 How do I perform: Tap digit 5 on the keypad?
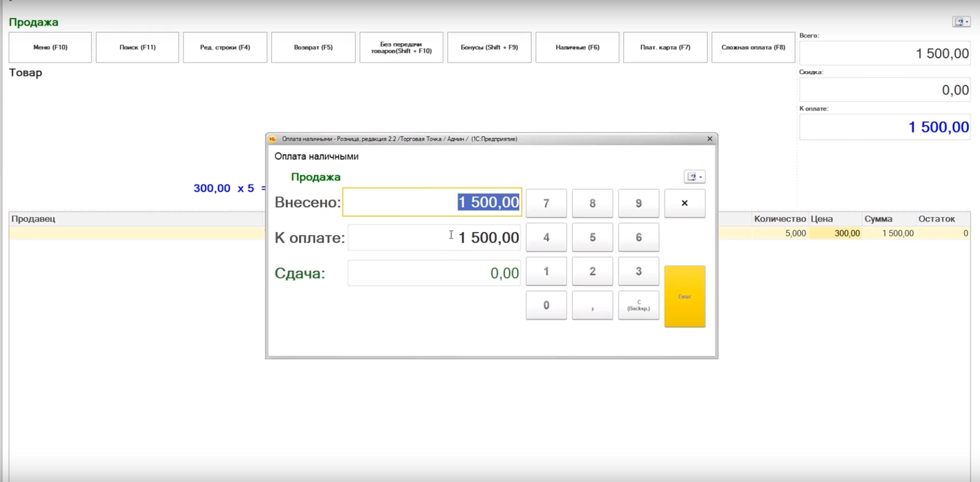(x=593, y=238)
